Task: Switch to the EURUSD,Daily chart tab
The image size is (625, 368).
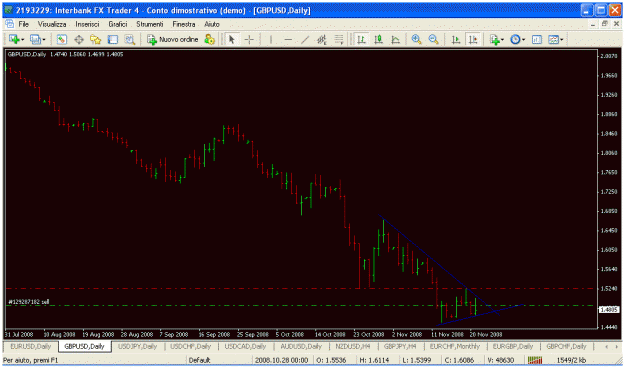Action: coord(31,346)
